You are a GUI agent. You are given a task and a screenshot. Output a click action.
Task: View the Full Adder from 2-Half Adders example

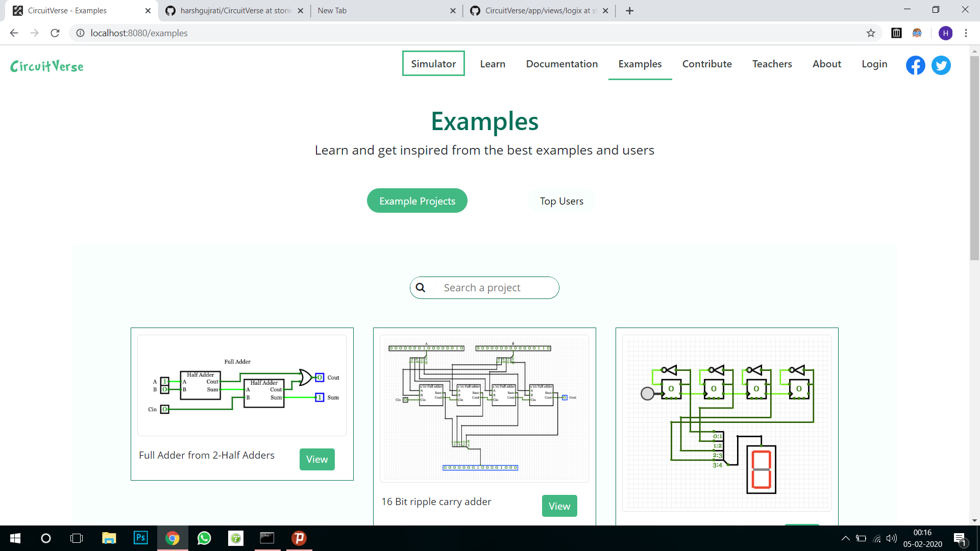click(x=316, y=459)
